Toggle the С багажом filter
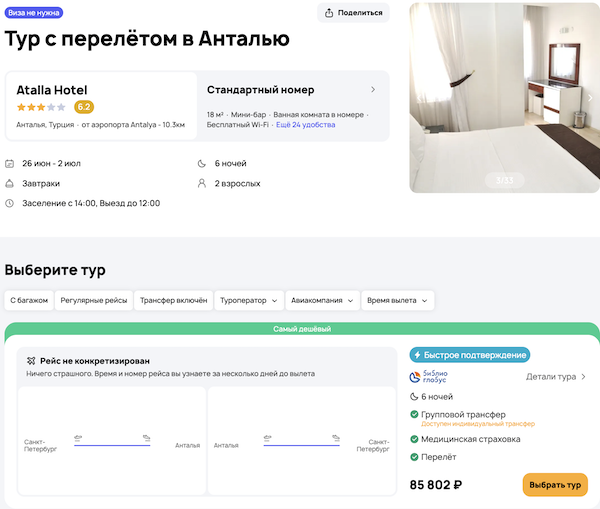Image resolution: width=600 pixels, height=509 pixels. (29, 300)
